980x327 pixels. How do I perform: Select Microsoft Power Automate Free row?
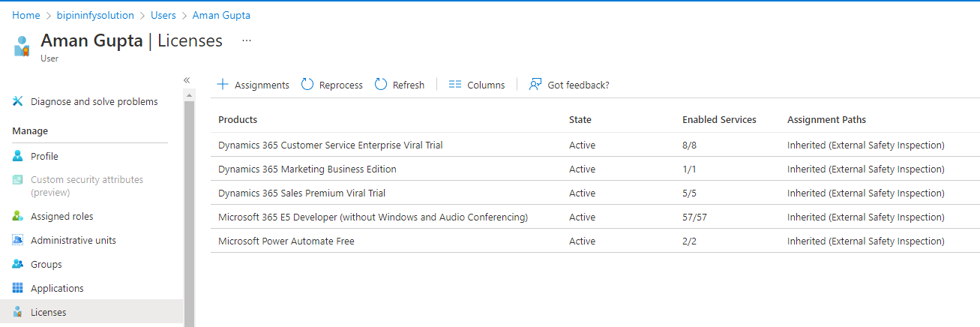[x=595, y=241]
